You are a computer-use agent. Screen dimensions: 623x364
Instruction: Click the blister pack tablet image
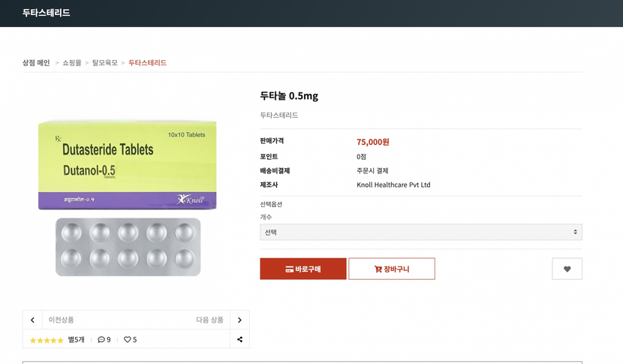128,246
